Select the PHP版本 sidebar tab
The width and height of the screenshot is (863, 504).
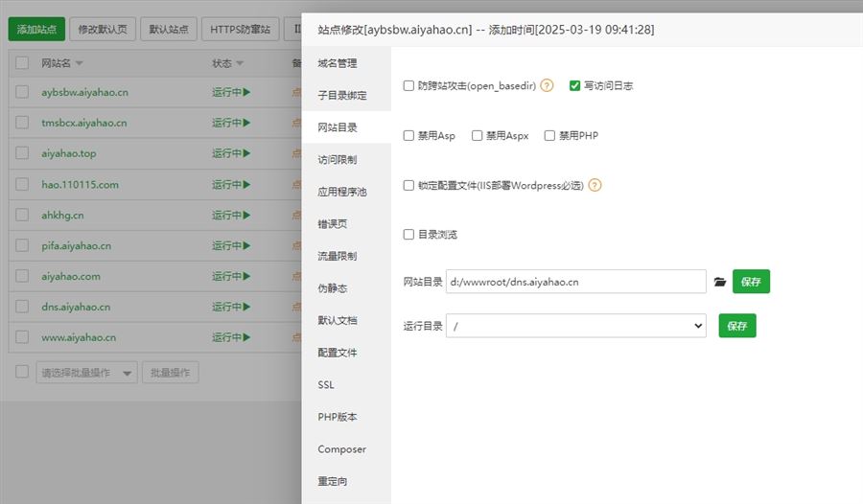tap(337, 417)
